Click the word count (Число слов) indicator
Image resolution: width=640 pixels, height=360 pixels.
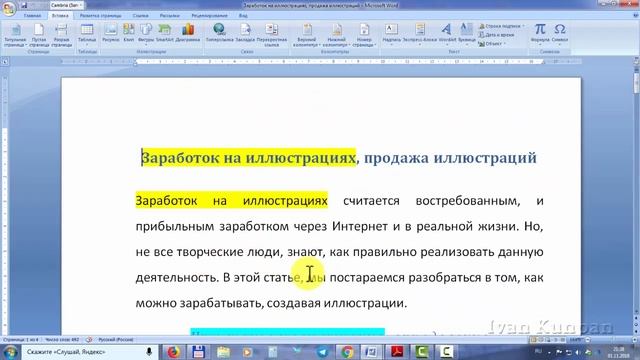pos(62,340)
